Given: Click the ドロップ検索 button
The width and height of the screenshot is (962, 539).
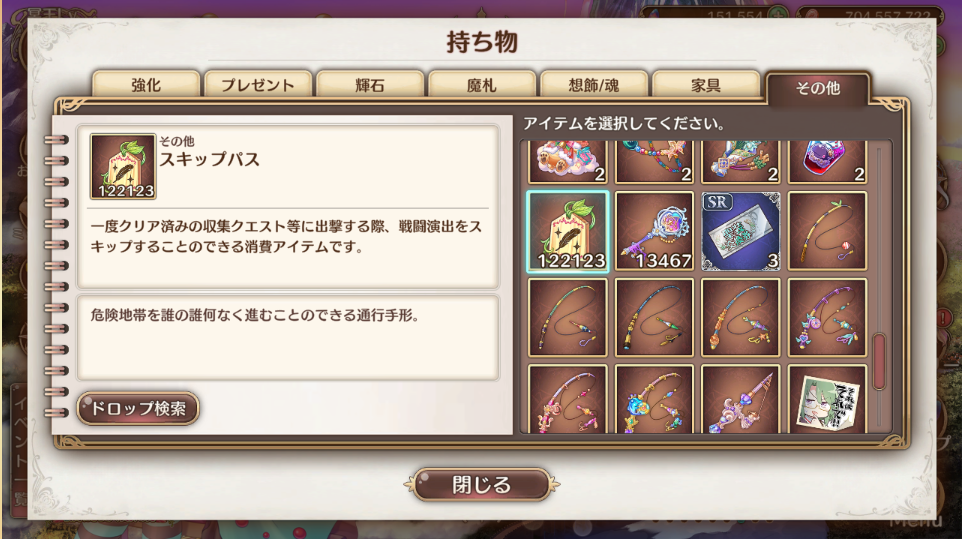Looking at the screenshot, I should (x=138, y=408).
